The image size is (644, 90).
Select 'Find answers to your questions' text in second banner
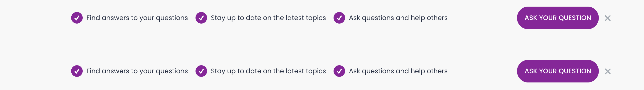click(x=137, y=71)
